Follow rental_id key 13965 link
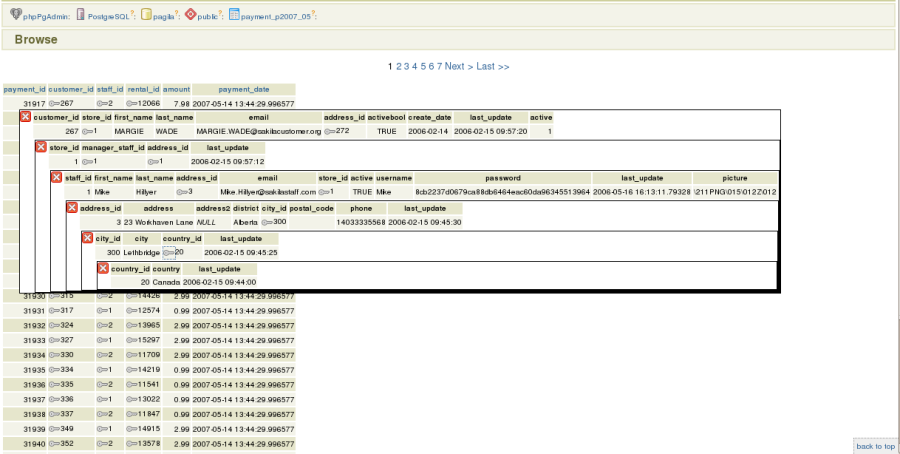900x454 pixels. [x=143, y=325]
